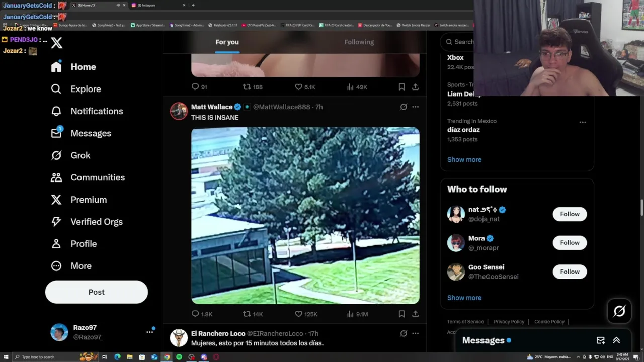644x362 pixels.
Task: Open Home from the sidebar
Action: (73, 67)
